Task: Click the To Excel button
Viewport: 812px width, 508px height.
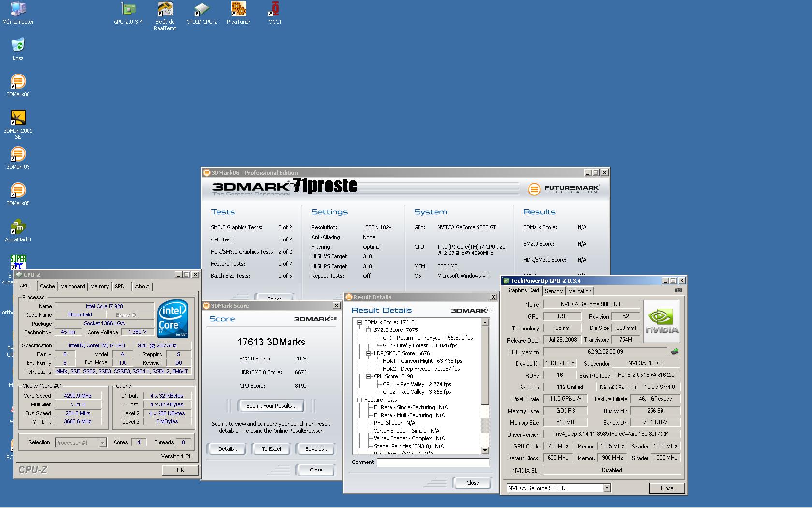Action: click(272, 449)
